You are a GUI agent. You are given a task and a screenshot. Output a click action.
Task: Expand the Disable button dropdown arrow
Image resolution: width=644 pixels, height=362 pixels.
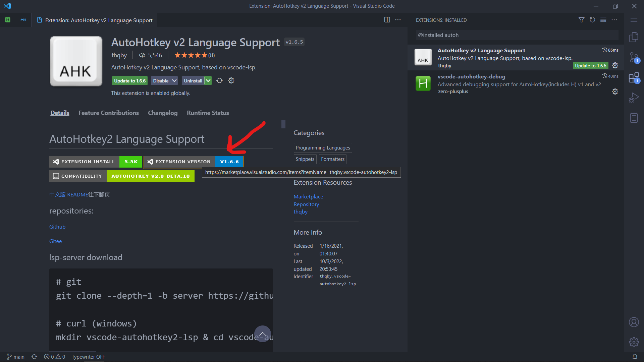pos(174,80)
